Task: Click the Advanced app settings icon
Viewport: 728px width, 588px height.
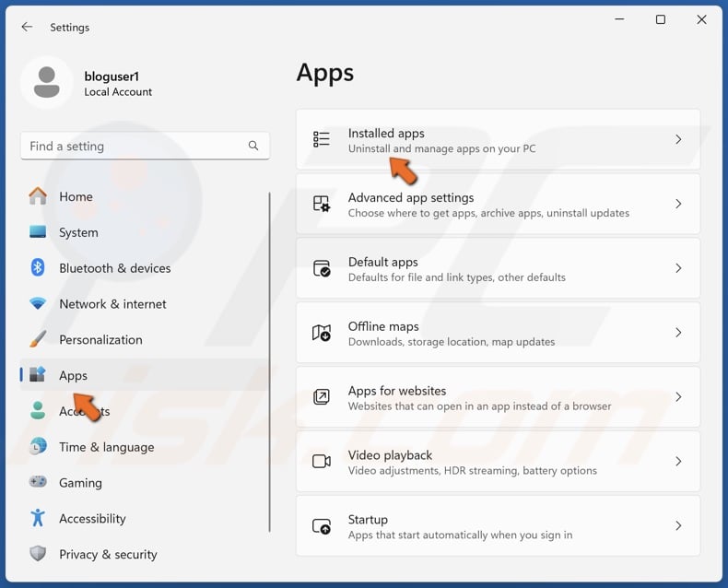Action: (x=322, y=204)
